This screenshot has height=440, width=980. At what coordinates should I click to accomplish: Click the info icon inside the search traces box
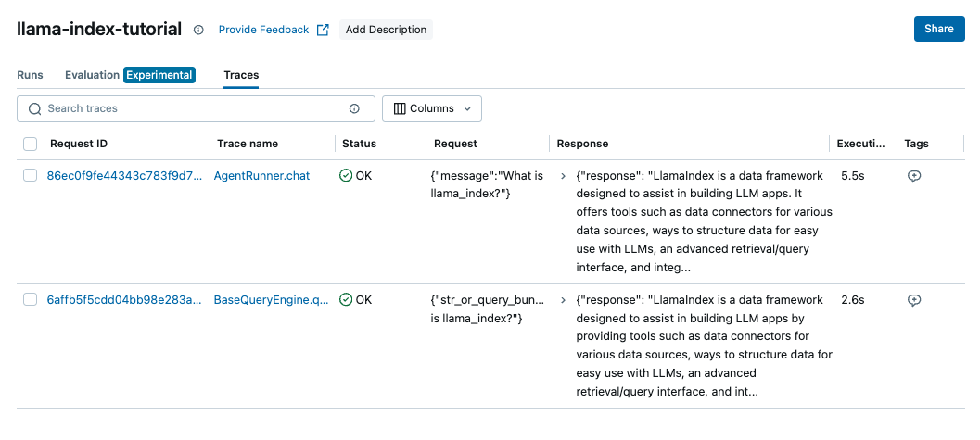[x=354, y=108]
